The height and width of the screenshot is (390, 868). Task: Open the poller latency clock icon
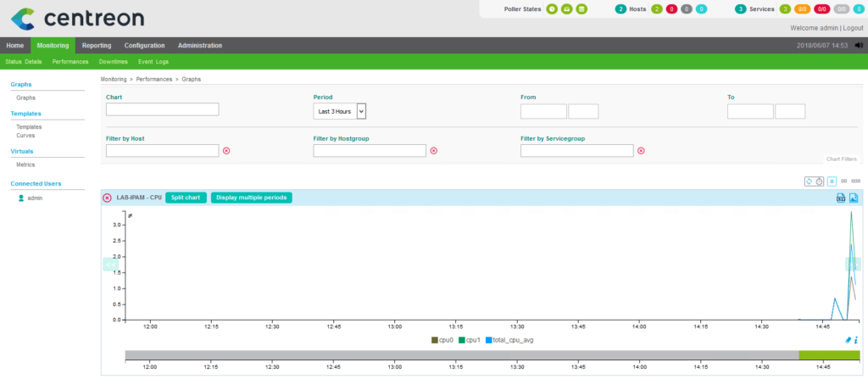(552, 8)
